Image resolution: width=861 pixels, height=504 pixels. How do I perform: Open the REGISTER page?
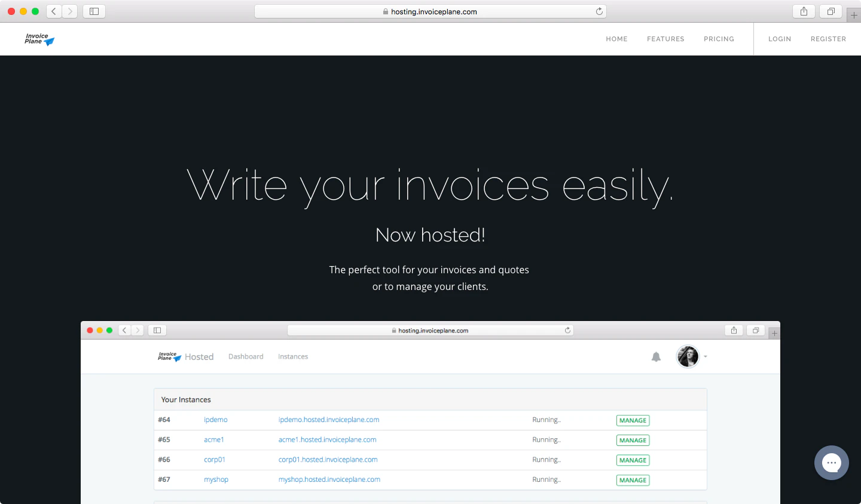828,39
